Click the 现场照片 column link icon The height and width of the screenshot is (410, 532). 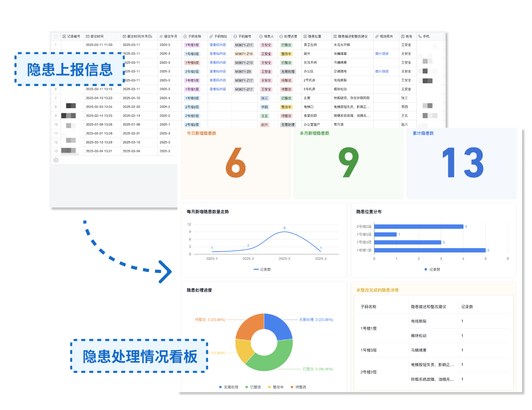(x=377, y=36)
